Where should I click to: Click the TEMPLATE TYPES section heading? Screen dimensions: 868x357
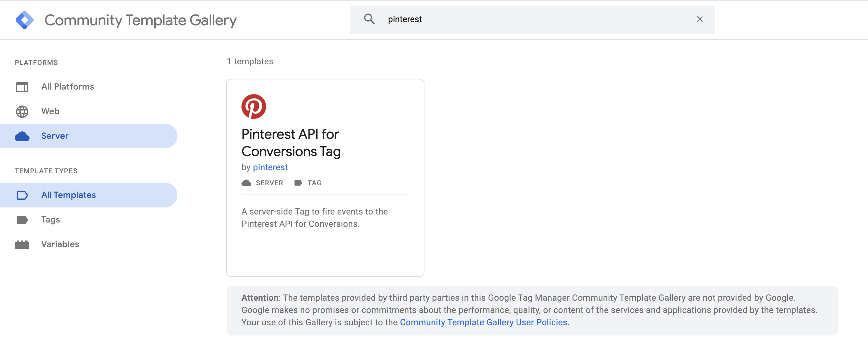[46, 171]
